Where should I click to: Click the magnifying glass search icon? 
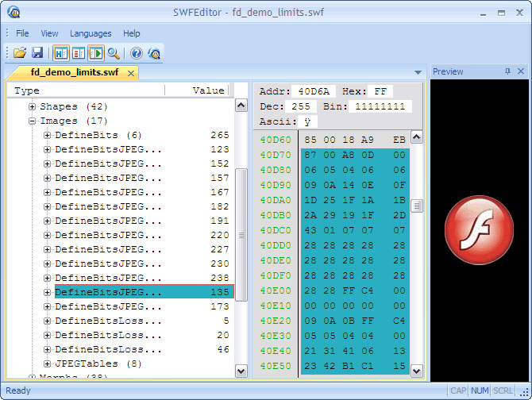(x=114, y=53)
